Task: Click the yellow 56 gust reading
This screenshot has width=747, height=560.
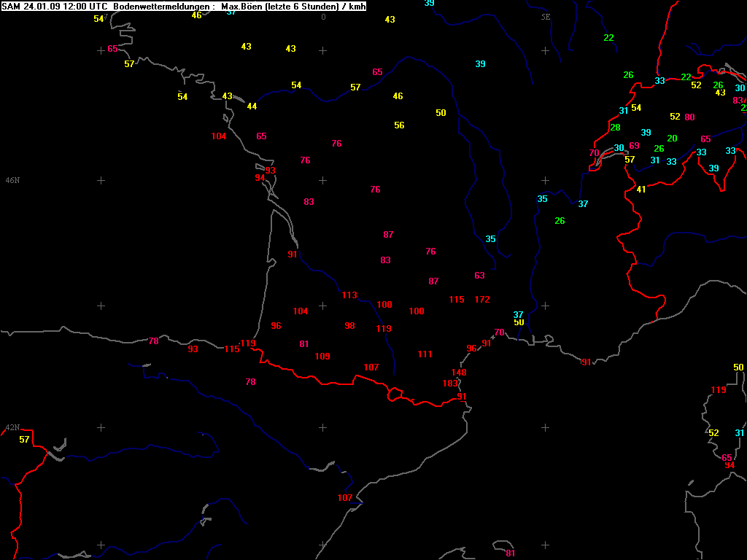Action: 399,125
